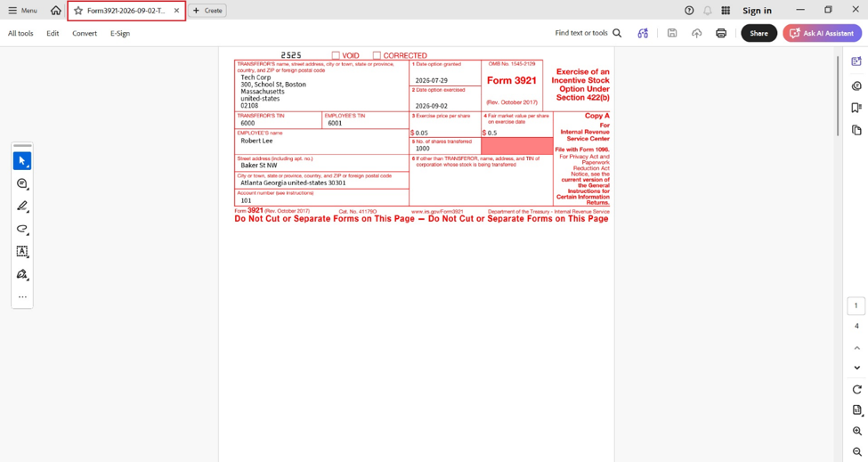
Task: Click the Form 3921 title text
Action: tap(512, 81)
